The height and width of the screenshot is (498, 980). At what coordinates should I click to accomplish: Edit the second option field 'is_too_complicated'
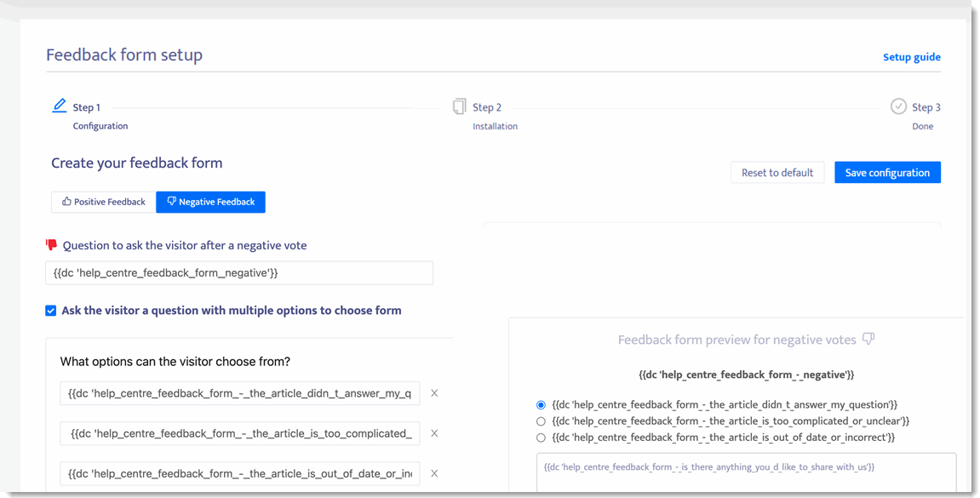coord(240,433)
